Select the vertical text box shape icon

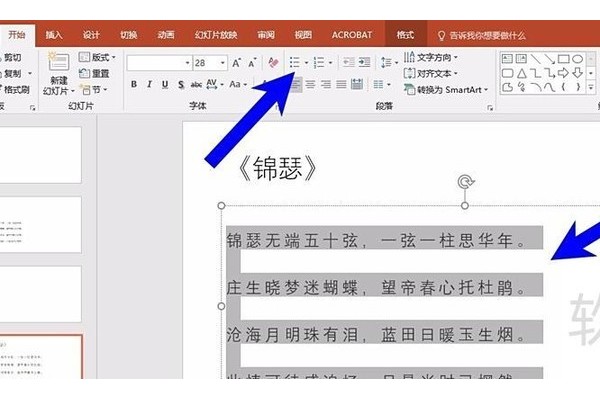pyautogui.click(x=521, y=59)
